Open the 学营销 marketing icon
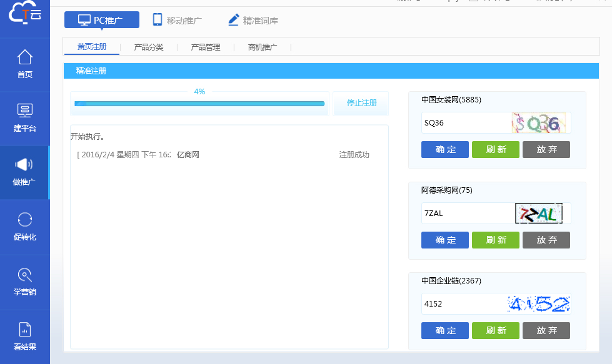The height and width of the screenshot is (364, 612). (24, 275)
